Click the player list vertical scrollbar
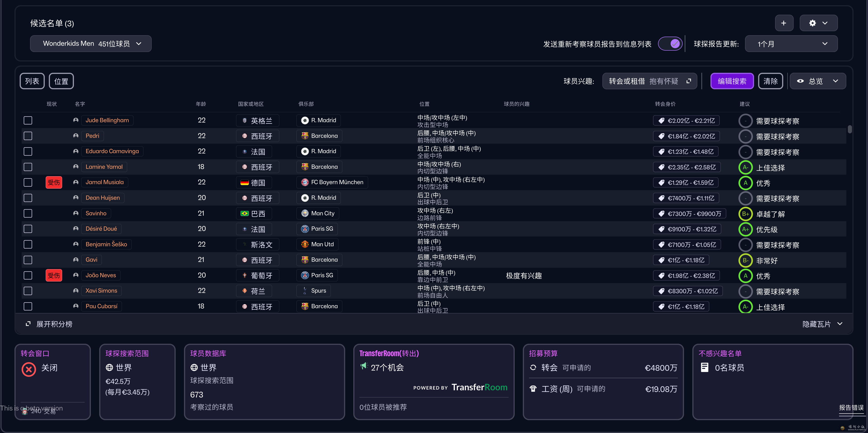The width and height of the screenshot is (868, 433). point(849,129)
